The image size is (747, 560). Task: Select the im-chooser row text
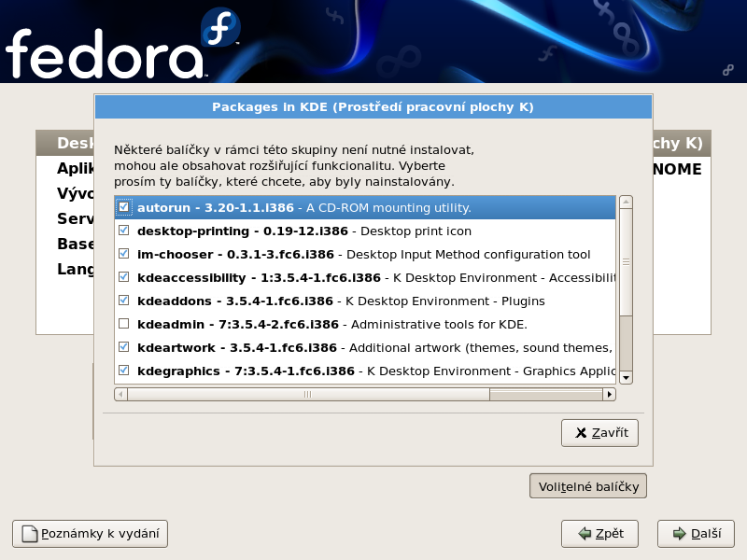[x=363, y=254]
